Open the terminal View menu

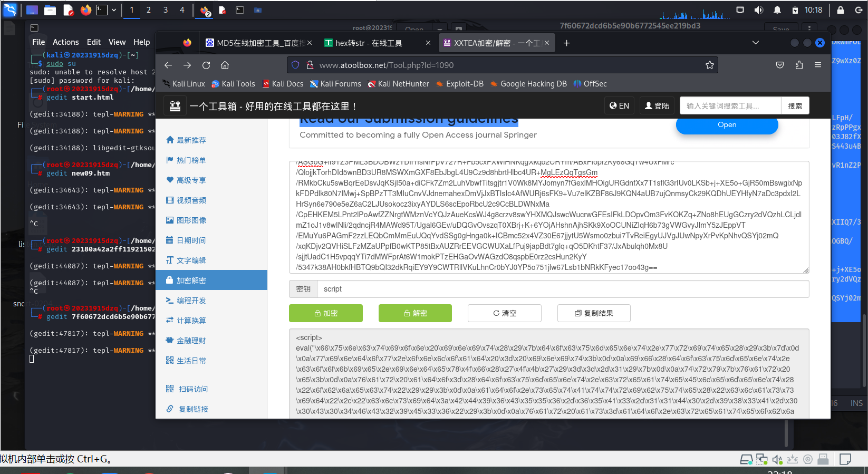click(117, 42)
